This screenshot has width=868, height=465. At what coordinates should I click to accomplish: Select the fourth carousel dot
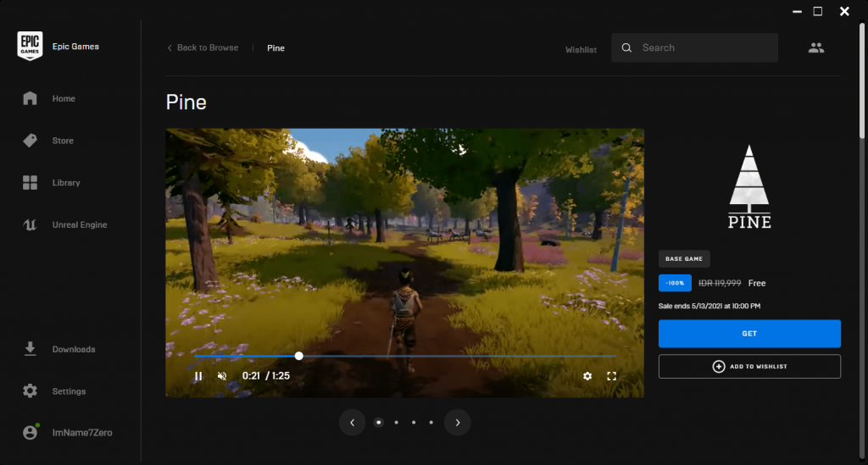(431, 423)
